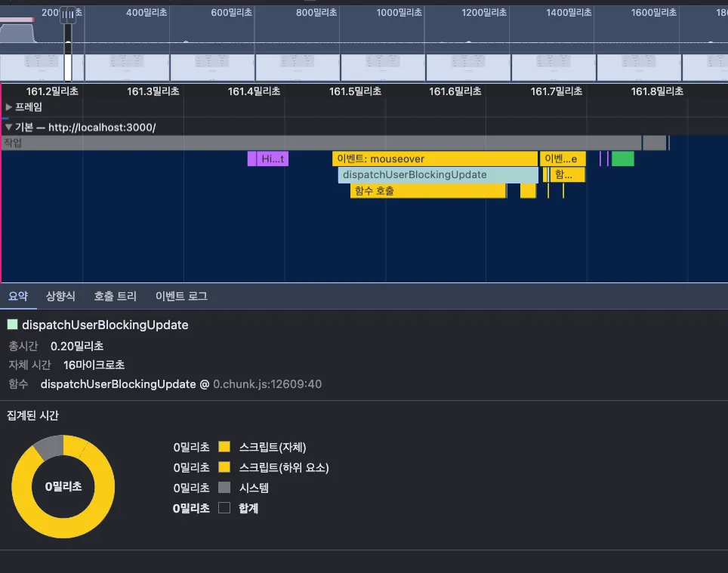
Task: Select the green block in flame chart
Action: click(622, 159)
